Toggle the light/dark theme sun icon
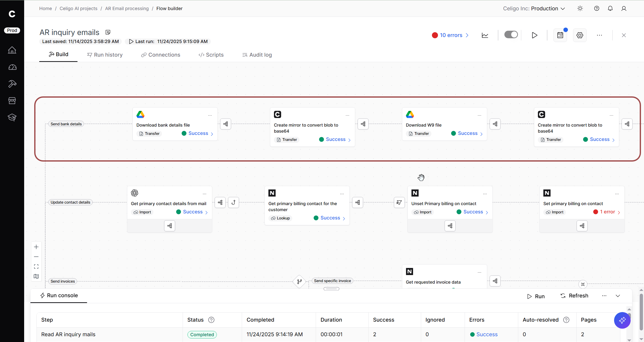The width and height of the screenshot is (644, 342). click(580, 9)
